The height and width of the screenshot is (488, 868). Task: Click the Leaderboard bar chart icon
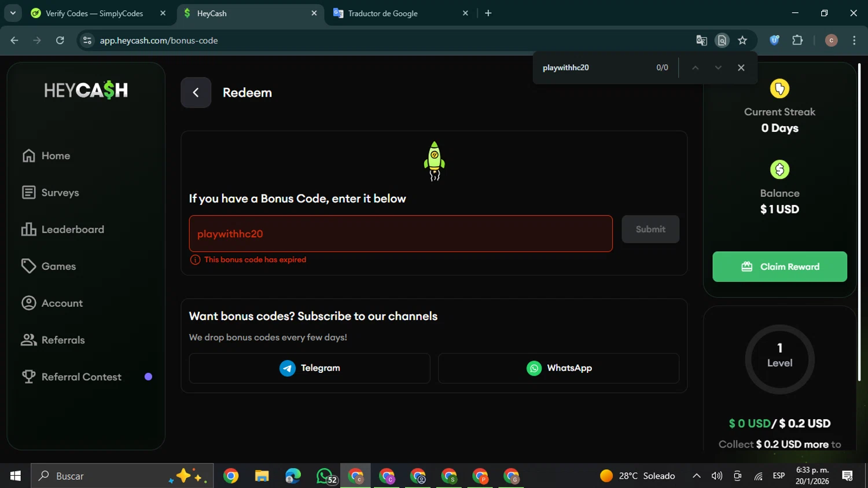coord(29,230)
